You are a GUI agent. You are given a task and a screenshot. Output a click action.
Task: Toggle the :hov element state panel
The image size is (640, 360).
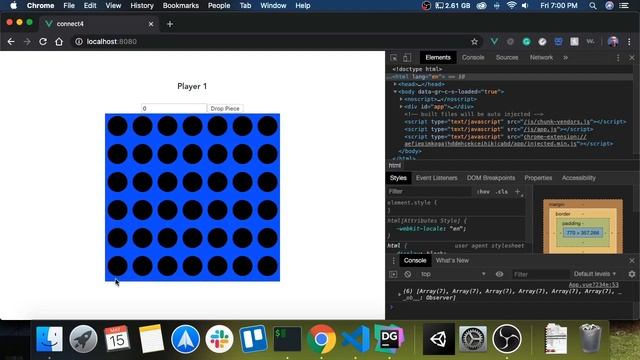(x=483, y=191)
